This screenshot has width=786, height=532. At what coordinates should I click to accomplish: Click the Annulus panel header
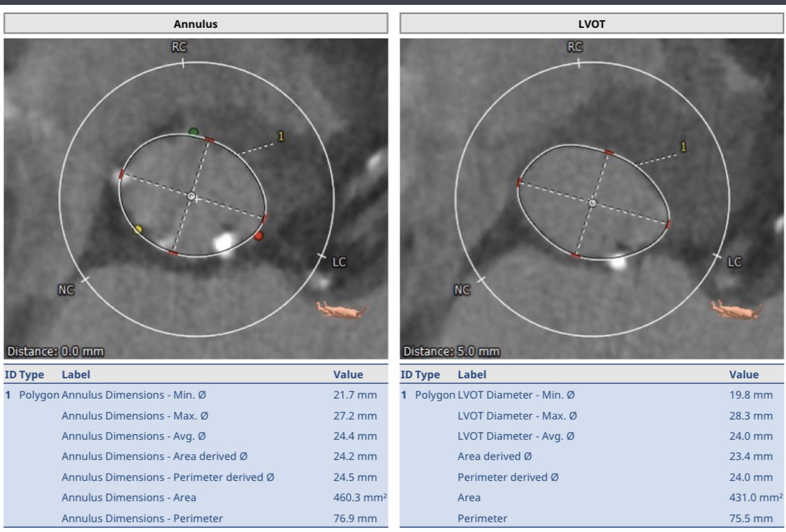point(196,24)
